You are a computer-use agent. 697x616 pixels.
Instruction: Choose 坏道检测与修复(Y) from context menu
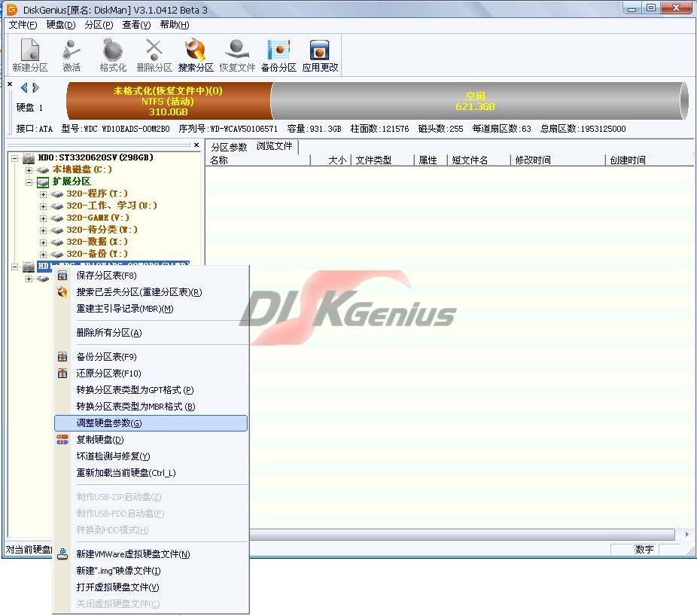(151, 456)
